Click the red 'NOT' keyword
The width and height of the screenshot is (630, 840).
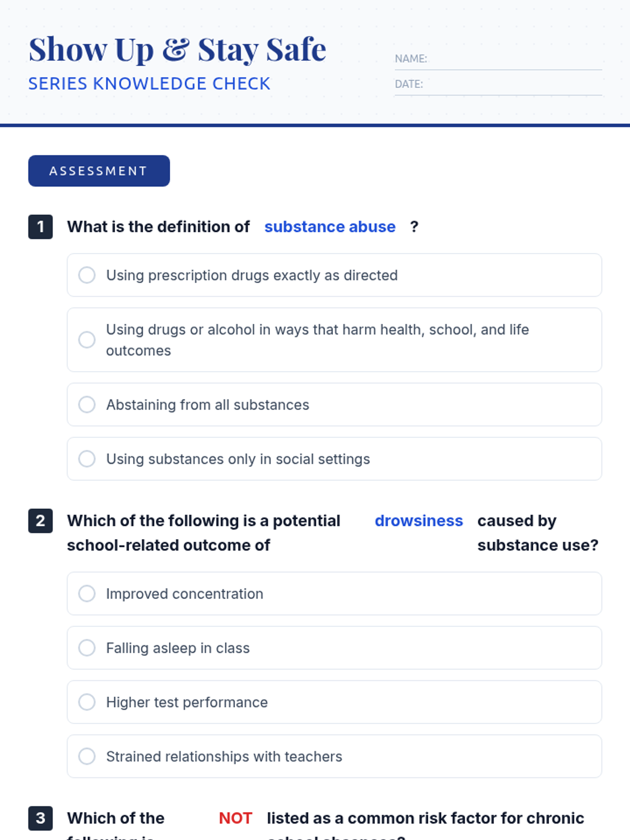click(235, 818)
